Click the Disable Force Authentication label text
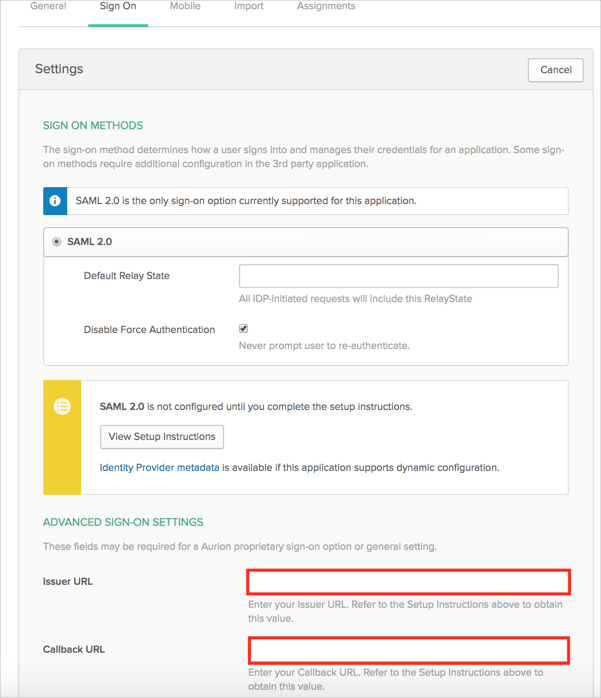The height and width of the screenshot is (698, 601). (149, 330)
